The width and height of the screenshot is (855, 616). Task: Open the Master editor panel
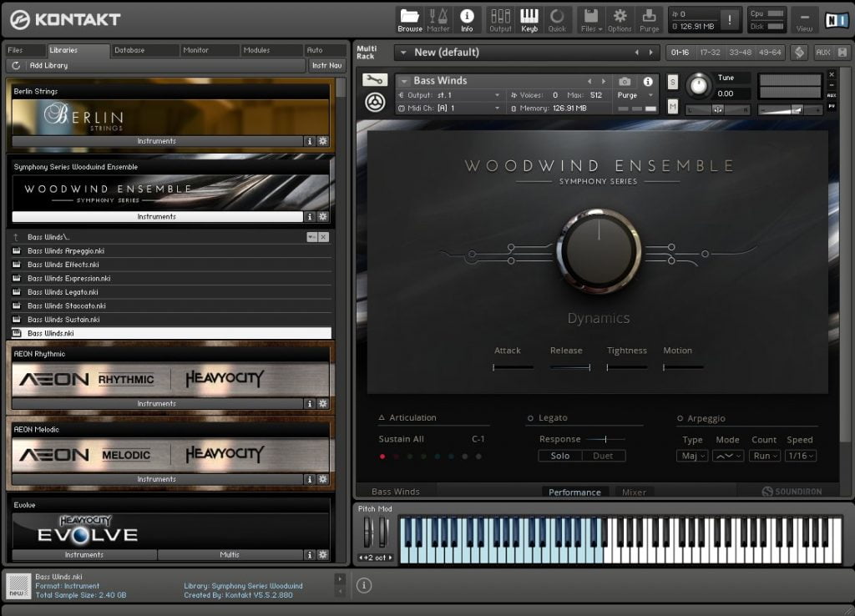pyautogui.click(x=438, y=20)
